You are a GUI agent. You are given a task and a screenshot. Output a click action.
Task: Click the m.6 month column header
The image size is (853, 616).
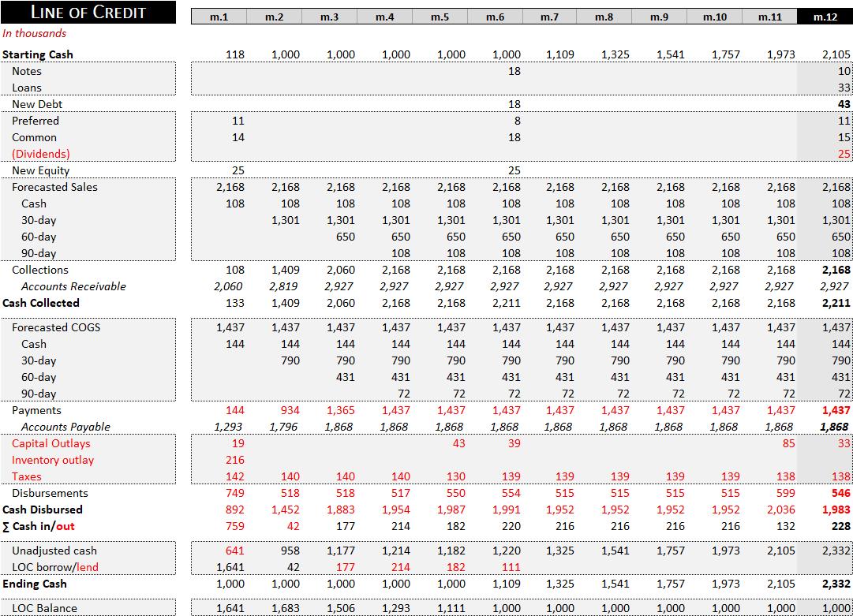(495, 17)
